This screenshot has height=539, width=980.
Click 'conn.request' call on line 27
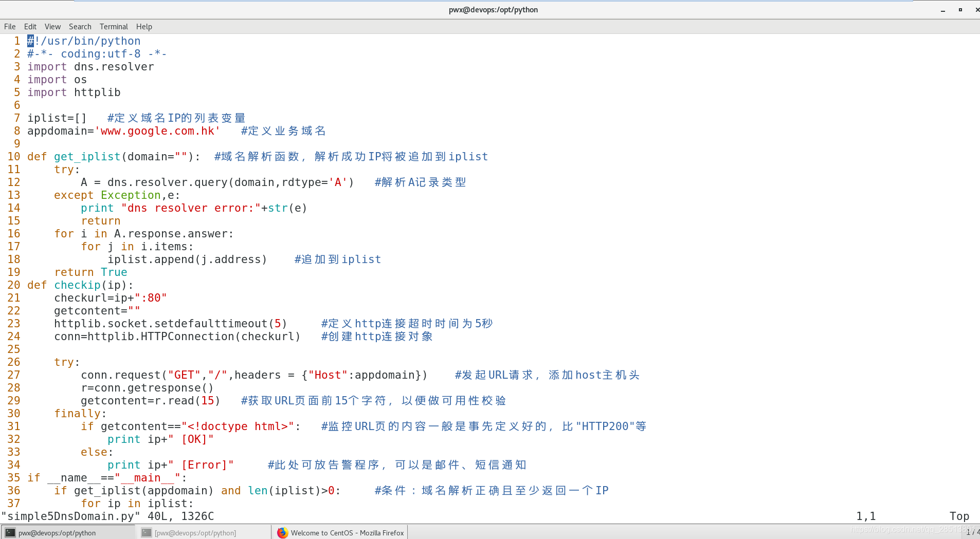click(x=121, y=375)
